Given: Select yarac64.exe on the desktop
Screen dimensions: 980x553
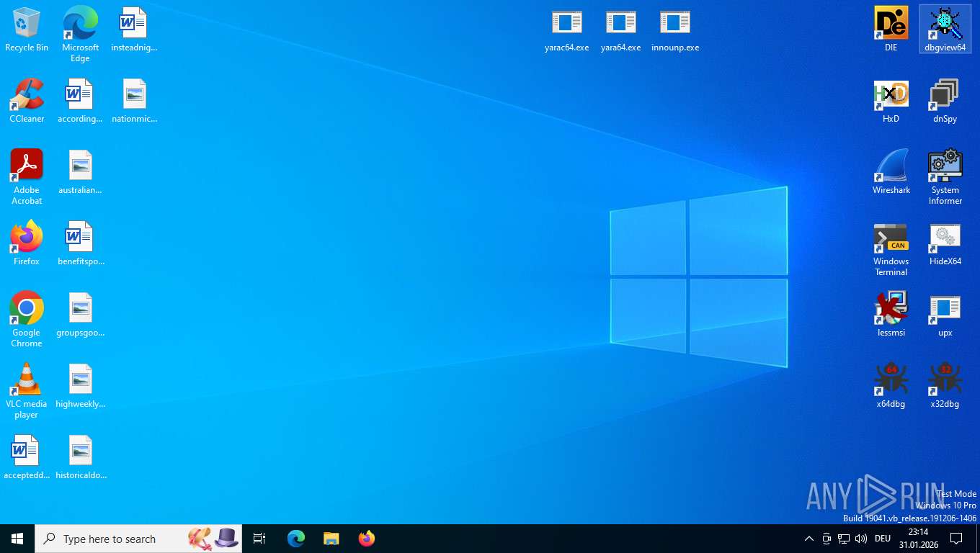Looking at the screenshot, I should [x=567, y=31].
